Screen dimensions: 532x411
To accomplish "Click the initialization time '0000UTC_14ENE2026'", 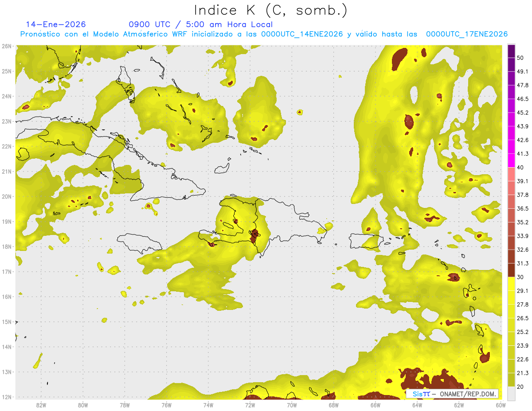I will tap(302, 34).
